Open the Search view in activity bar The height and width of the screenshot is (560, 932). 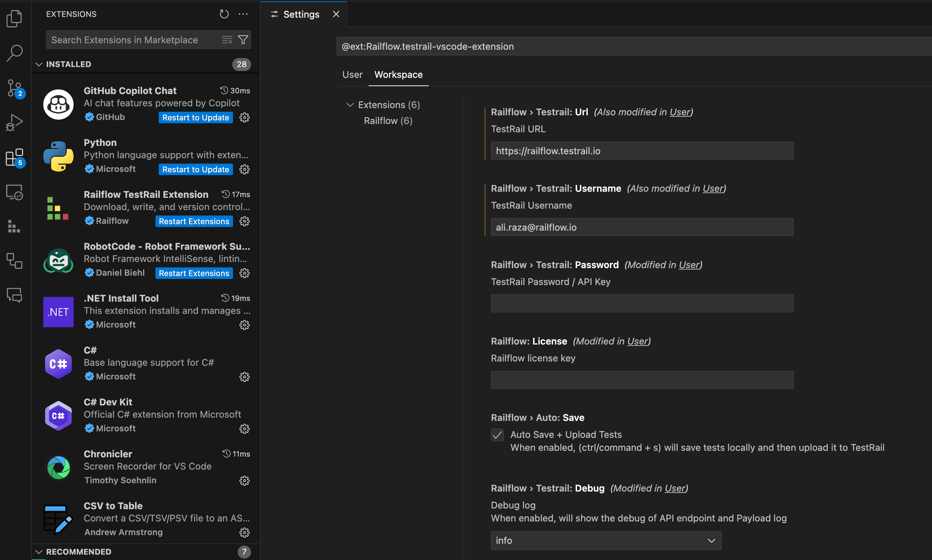coord(14,53)
